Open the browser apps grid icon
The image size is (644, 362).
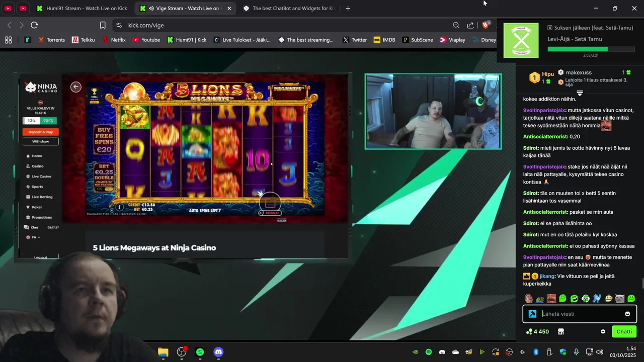coord(8,40)
